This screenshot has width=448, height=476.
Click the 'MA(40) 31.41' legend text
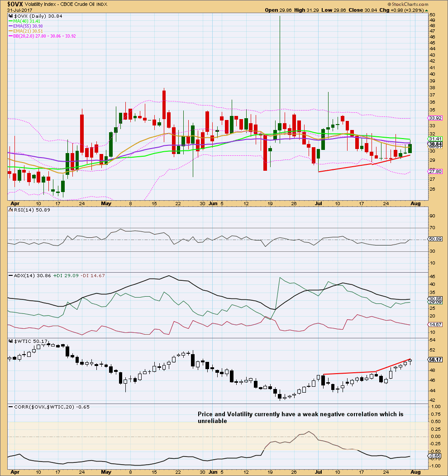pos(27,21)
